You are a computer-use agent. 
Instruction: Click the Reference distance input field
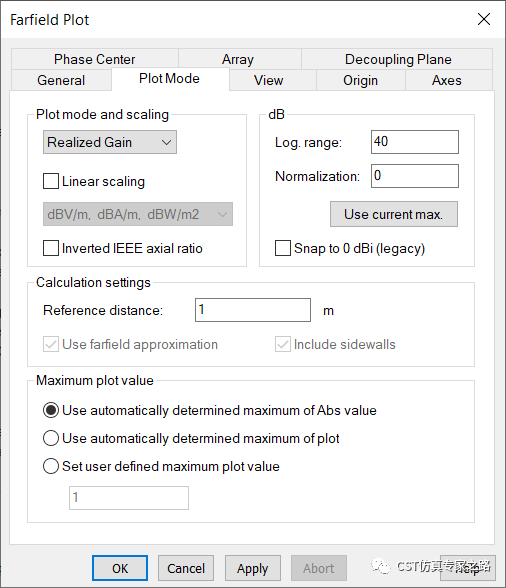tap(253, 310)
